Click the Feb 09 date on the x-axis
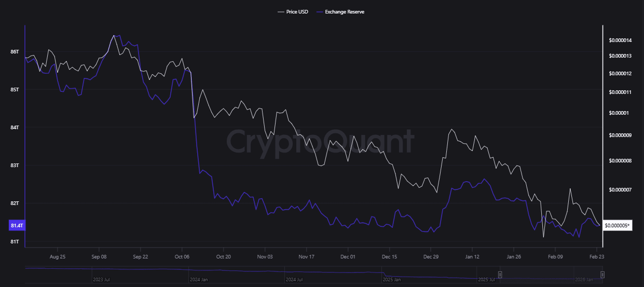644x287 pixels. (x=555, y=256)
